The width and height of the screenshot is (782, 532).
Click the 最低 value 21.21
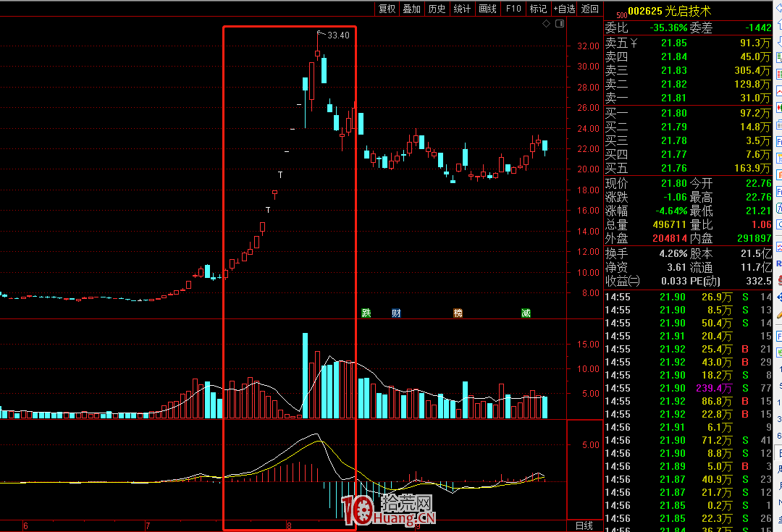pos(759,211)
